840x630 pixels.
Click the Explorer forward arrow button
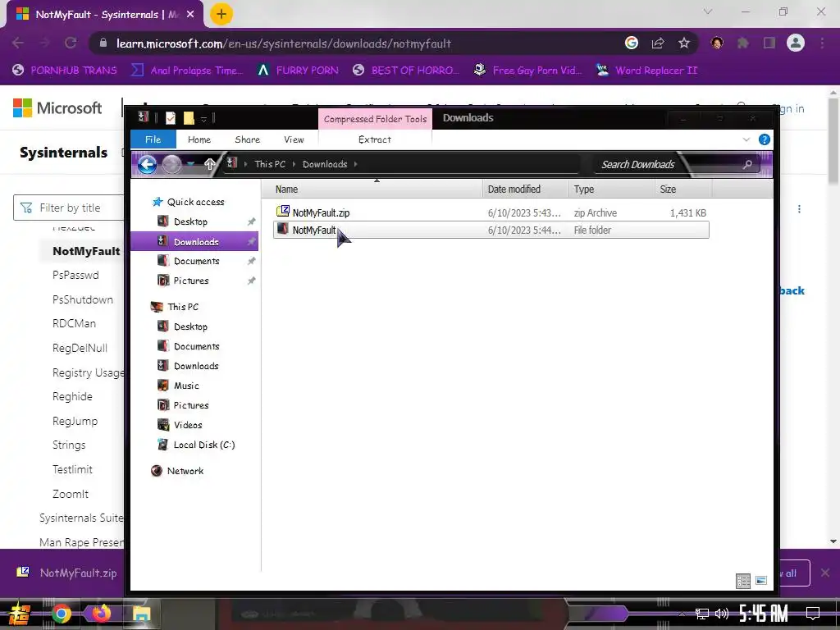171,164
